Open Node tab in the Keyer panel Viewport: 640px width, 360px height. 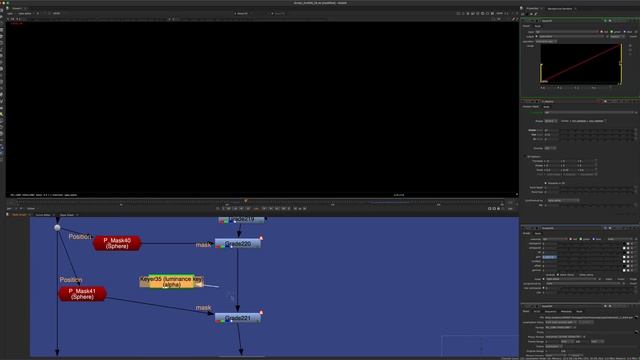pyautogui.click(x=538, y=26)
